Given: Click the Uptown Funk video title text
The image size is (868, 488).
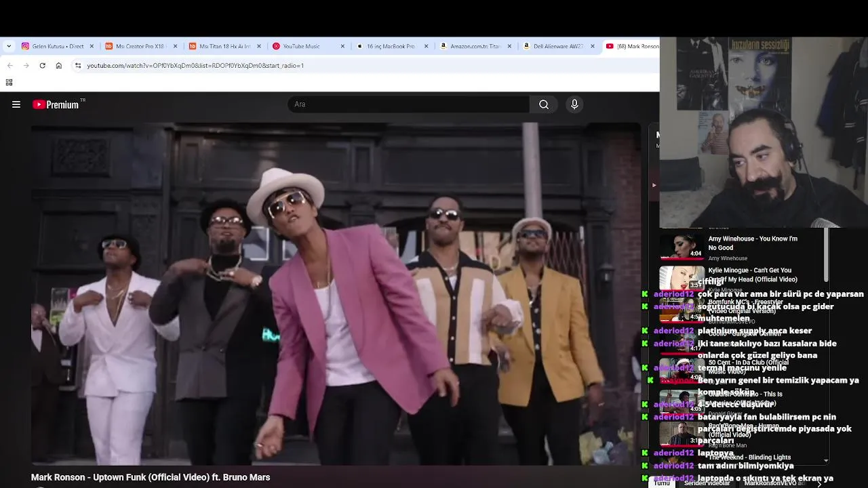Looking at the screenshot, I should (x=151, y=477).
